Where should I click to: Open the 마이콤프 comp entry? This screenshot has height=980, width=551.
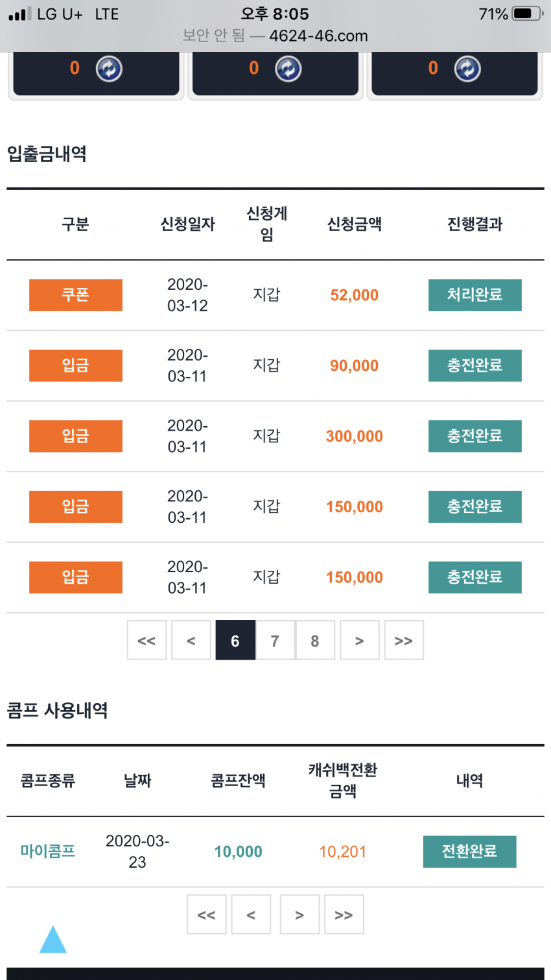(48, 852)
